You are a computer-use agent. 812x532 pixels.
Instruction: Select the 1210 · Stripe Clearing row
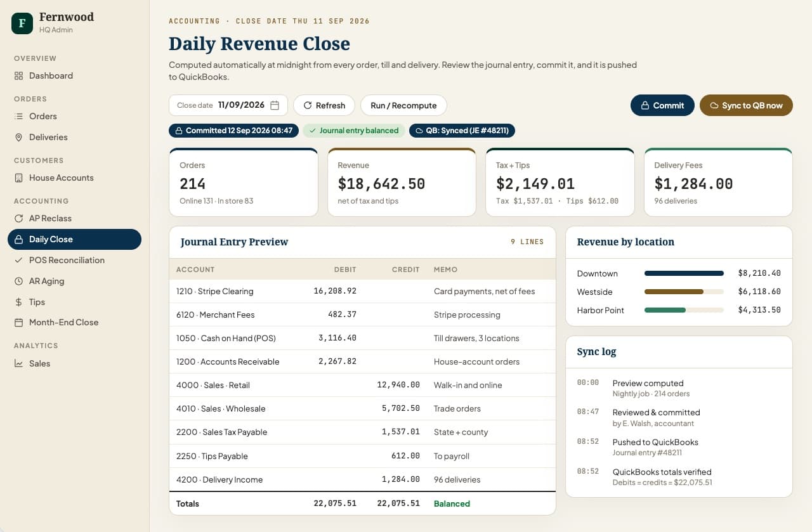point(362,291)
